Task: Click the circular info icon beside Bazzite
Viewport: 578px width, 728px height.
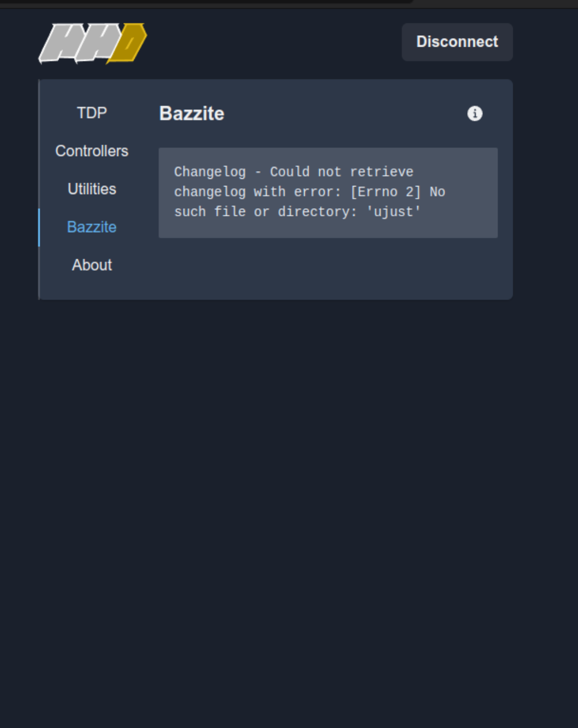Action: 475,114
